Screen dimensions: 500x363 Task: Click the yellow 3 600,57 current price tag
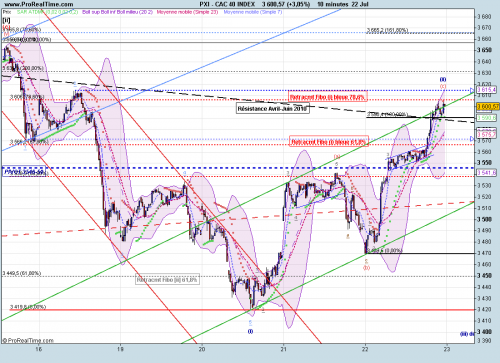[x=488, y=107]
